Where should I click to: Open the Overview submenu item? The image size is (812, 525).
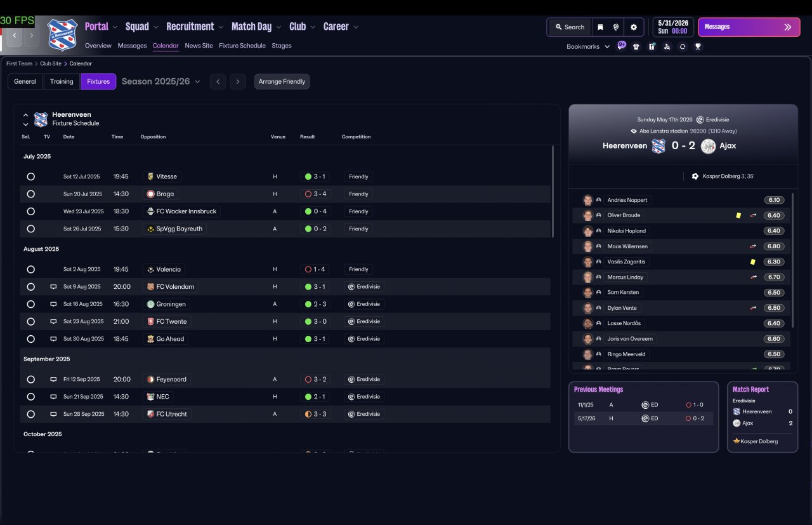(x=98, y=46)
